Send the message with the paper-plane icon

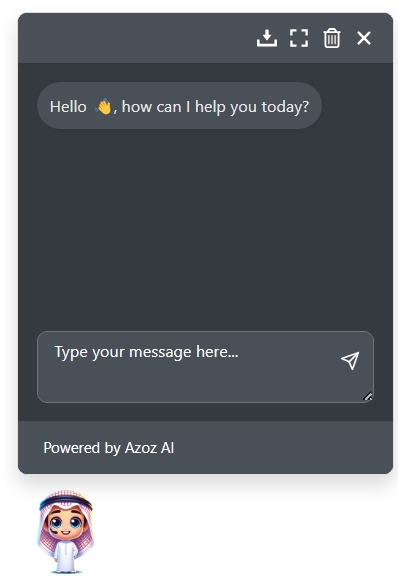tap(350, 360)
